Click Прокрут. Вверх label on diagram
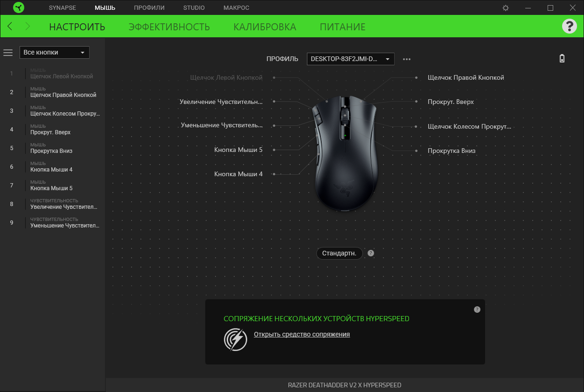 (x=451, y=102)
